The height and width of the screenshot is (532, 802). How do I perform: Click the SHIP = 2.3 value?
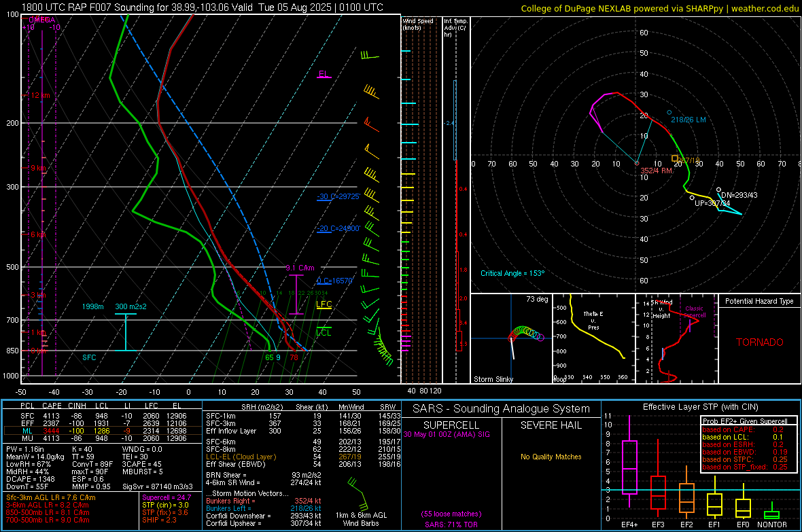159,520
